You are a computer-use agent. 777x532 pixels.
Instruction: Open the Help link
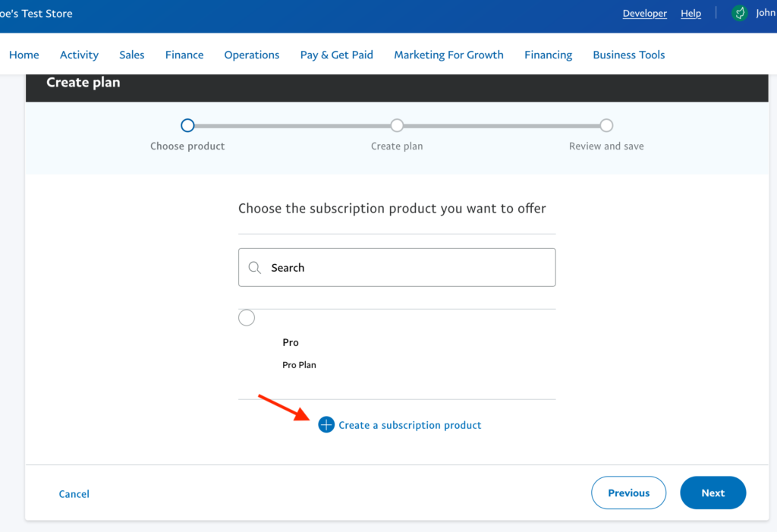(690, 14)
